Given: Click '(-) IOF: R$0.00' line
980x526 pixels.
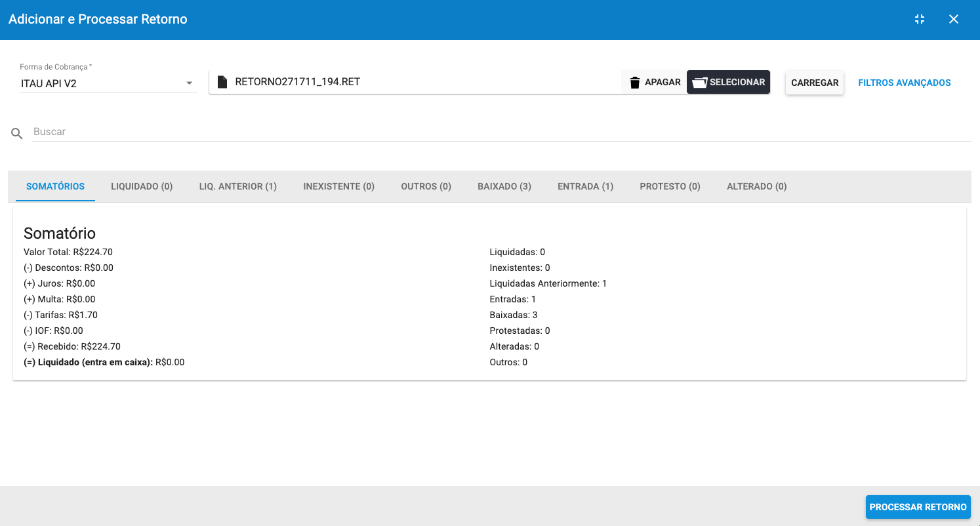Looking at the screenshot, I should point(53,331).
